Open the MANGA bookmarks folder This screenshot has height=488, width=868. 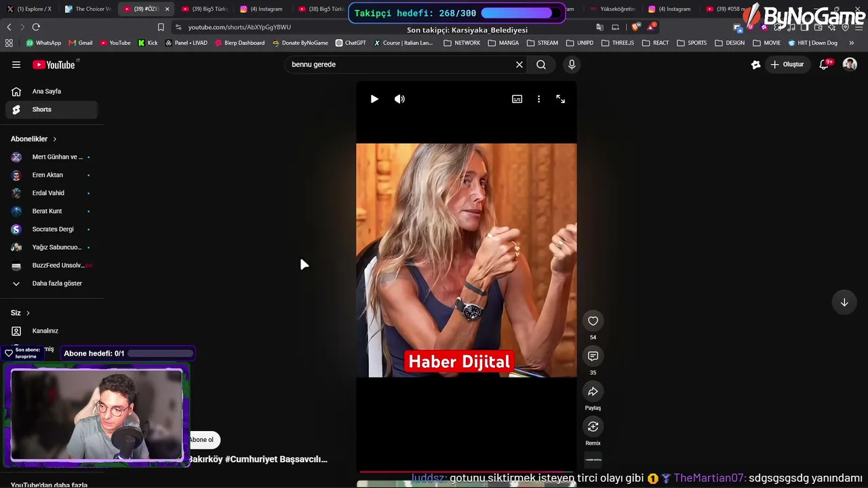pyautogui.click(x=503, y=43)
